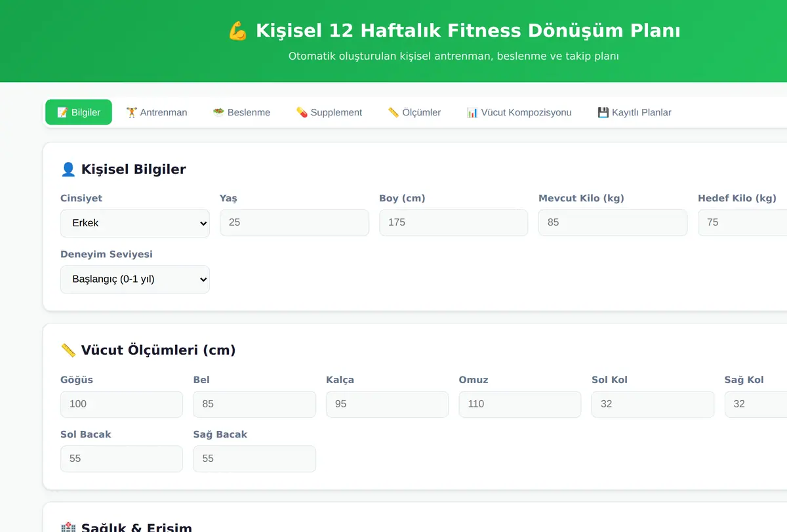Click the person icon beside Kişisel Bilgiler
Viewport: 787px width, 532px height.
[x=68, y=169]
